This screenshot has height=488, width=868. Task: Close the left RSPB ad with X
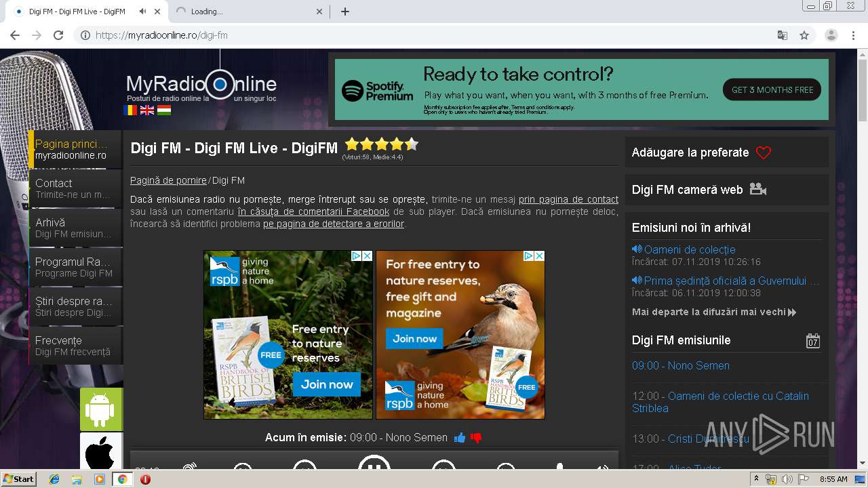(367, 256)
